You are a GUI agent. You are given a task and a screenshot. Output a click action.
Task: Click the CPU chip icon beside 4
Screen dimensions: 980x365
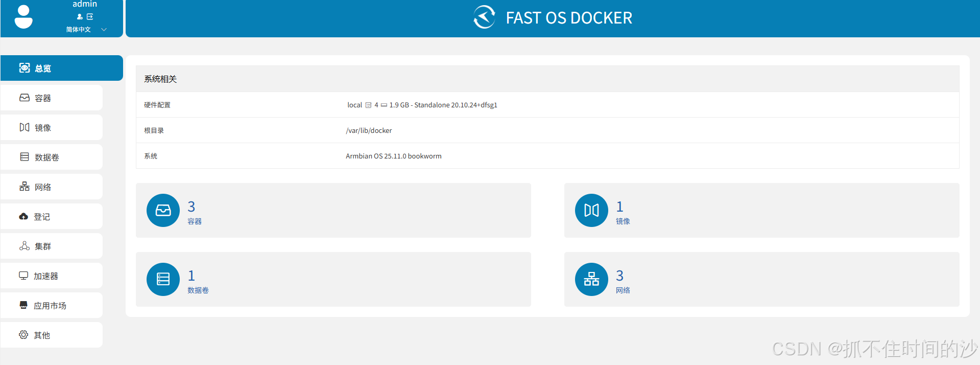tap(368, 105)
